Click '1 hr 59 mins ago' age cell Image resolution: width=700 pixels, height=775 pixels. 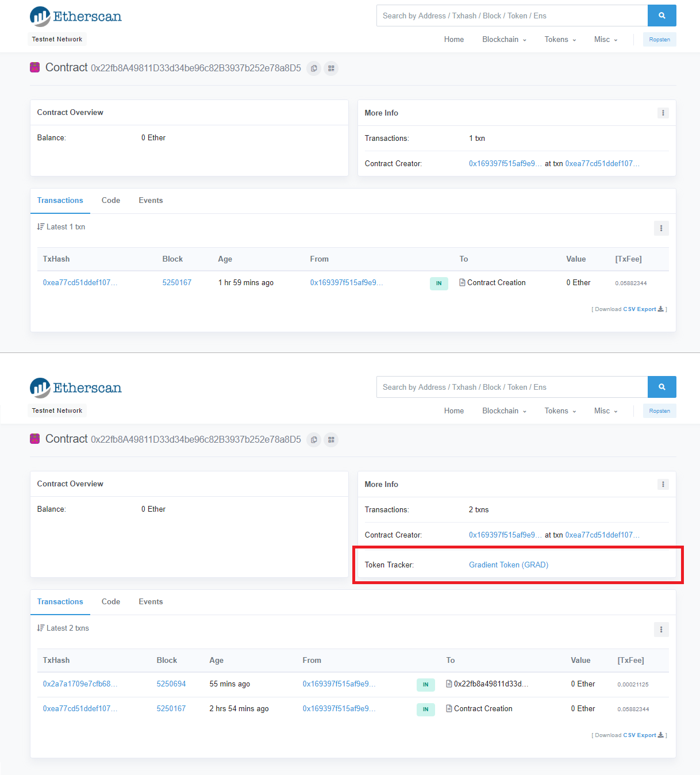(x=246, y=282)
